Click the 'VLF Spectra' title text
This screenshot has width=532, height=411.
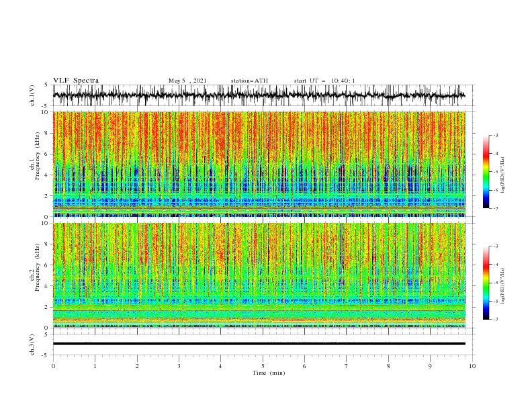pyautogui.click(x=76, y=81)
